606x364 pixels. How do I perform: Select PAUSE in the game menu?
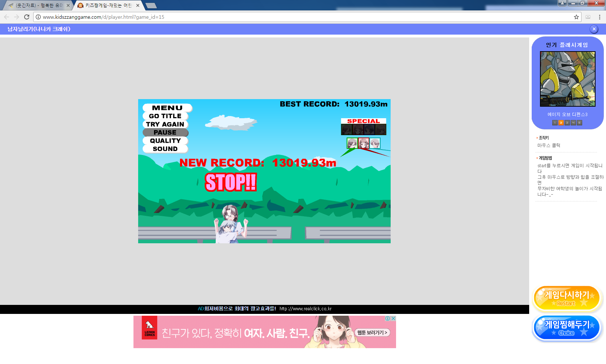pos(165,133)
